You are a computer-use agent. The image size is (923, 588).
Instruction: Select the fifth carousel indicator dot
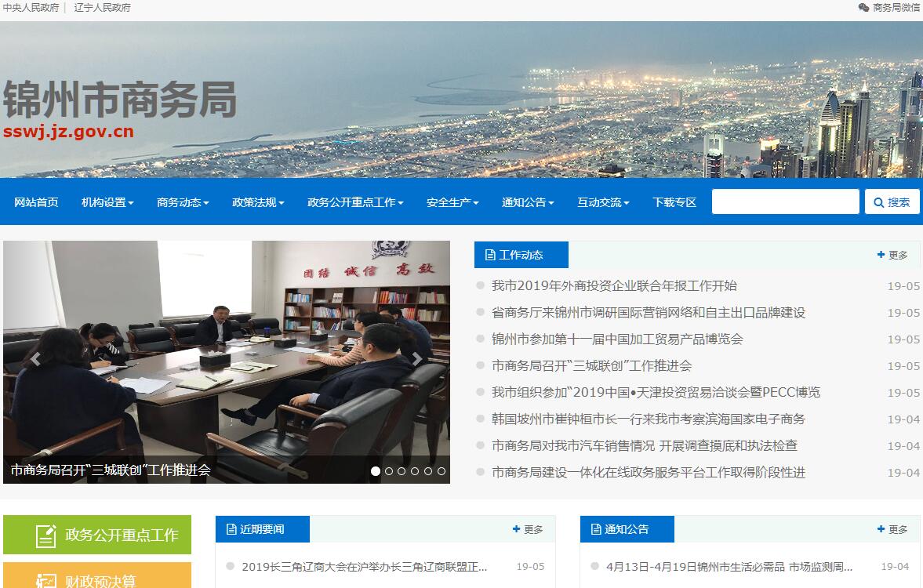pos(428,471)
